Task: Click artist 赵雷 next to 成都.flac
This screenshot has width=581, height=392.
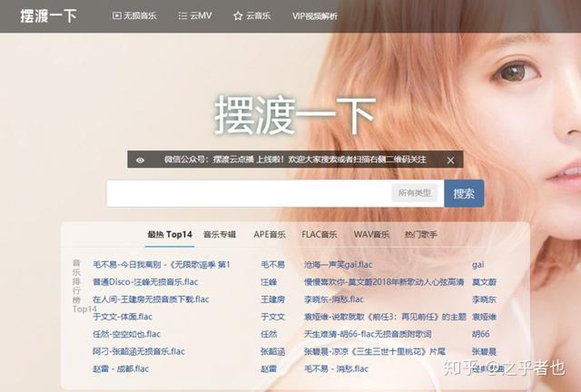Action: click(x=269, y=369)
